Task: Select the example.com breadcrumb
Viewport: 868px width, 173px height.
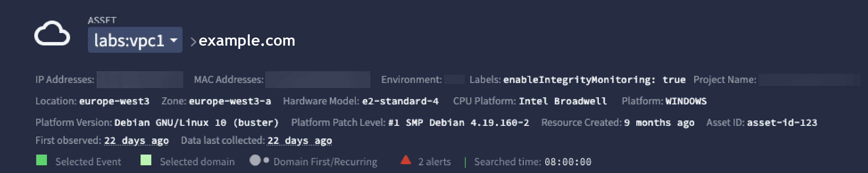Action: click(247, 41)
